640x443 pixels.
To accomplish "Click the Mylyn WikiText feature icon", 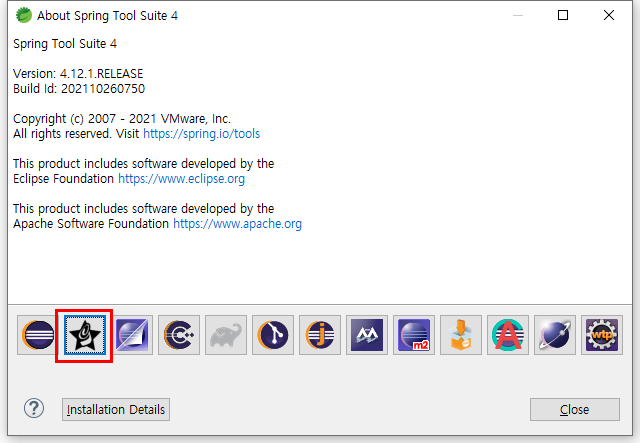I will tap(367, 335).
